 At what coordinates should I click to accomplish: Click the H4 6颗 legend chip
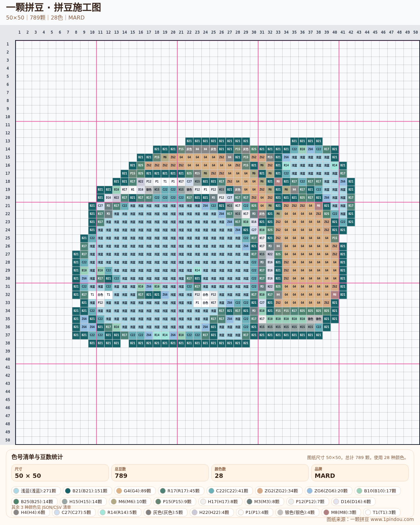pyautogui.click(x=31, y=512)
